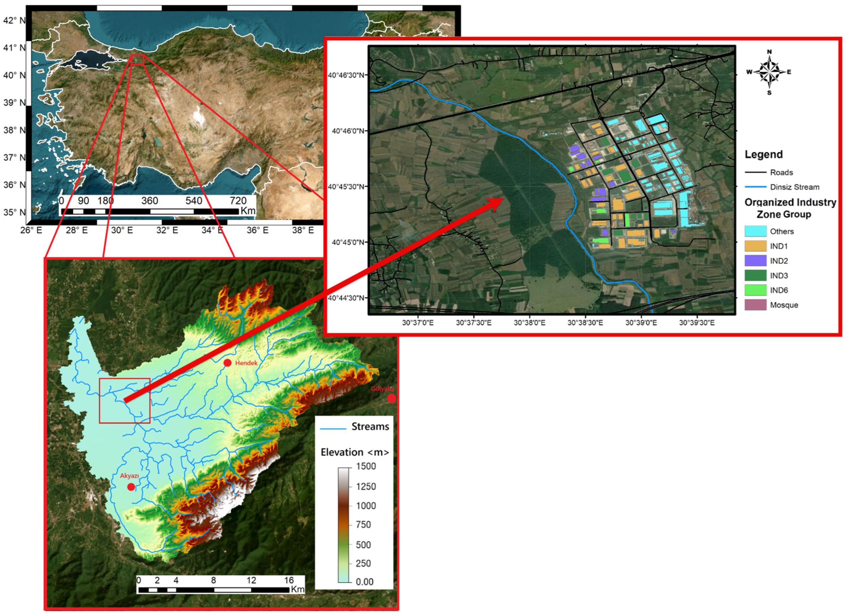The height and width of the screenshot is (616, 848).
Task: Click the blue Dinsiz Stream legend line
Action: tap(755, 187)
